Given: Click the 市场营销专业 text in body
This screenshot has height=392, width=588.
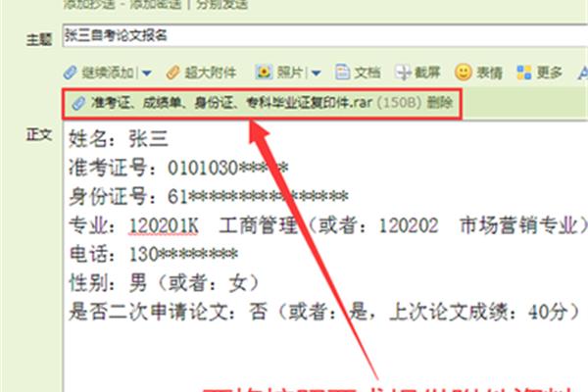Looking at the screenshot, I should coord(519,225).
